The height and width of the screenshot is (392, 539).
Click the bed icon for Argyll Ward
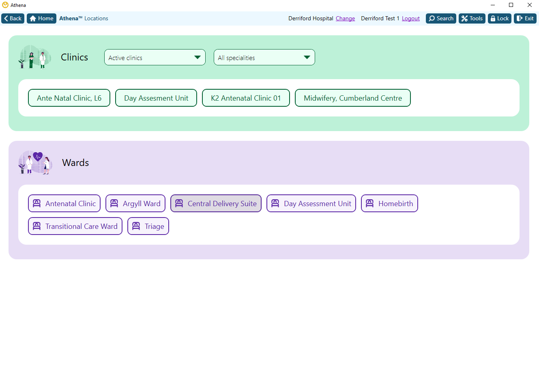114,203
